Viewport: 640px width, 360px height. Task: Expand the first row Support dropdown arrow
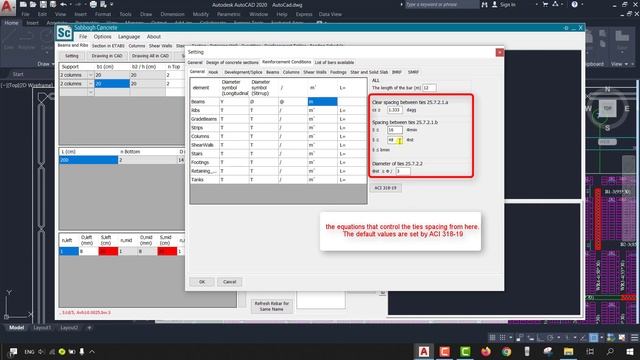pyautogui.click(x=91, y=75)
